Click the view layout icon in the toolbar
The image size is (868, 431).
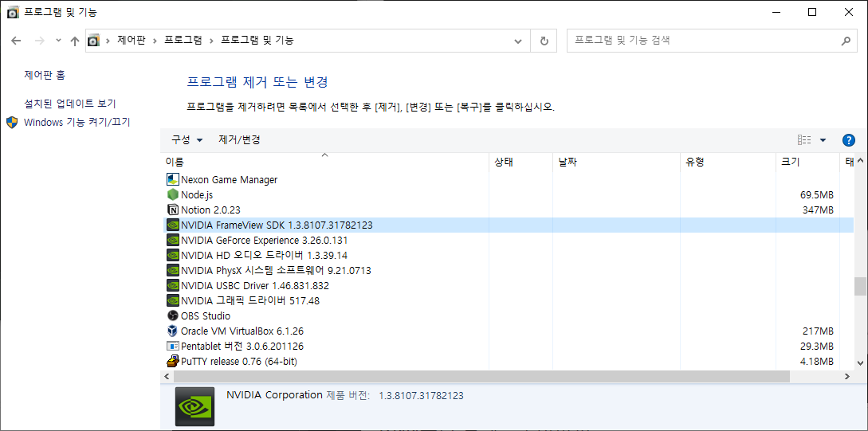804,140
